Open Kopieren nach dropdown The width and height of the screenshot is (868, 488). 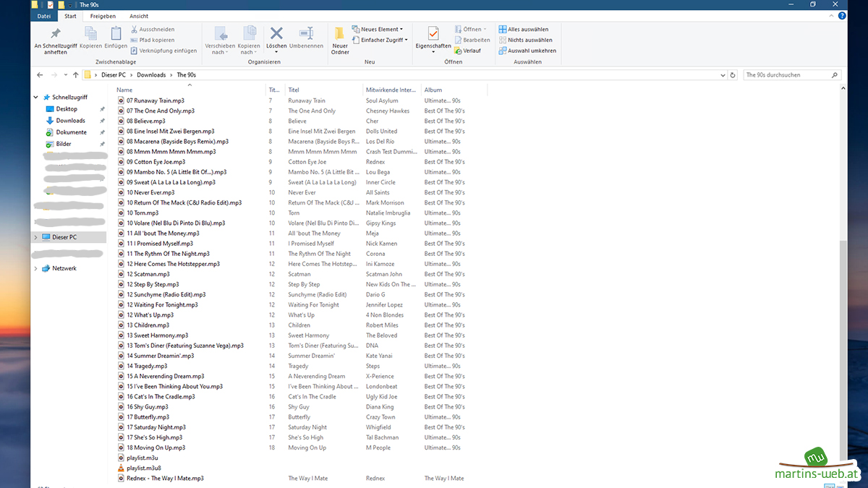tap(249, 40)
